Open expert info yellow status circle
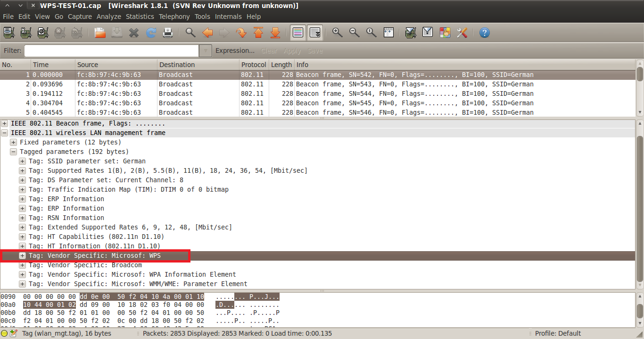644x339 pixels. [x=5, y=333]
